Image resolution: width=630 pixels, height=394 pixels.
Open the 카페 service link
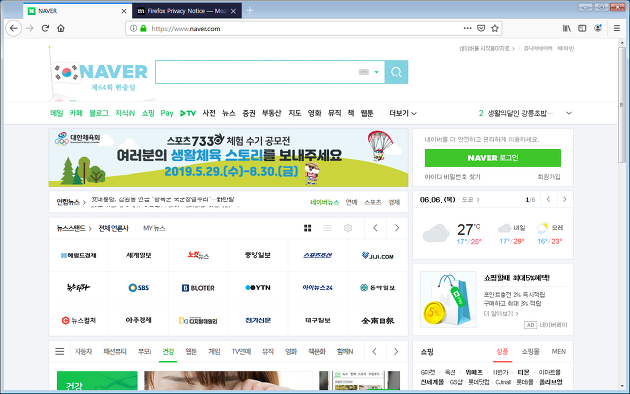click(x=76, y=113)
